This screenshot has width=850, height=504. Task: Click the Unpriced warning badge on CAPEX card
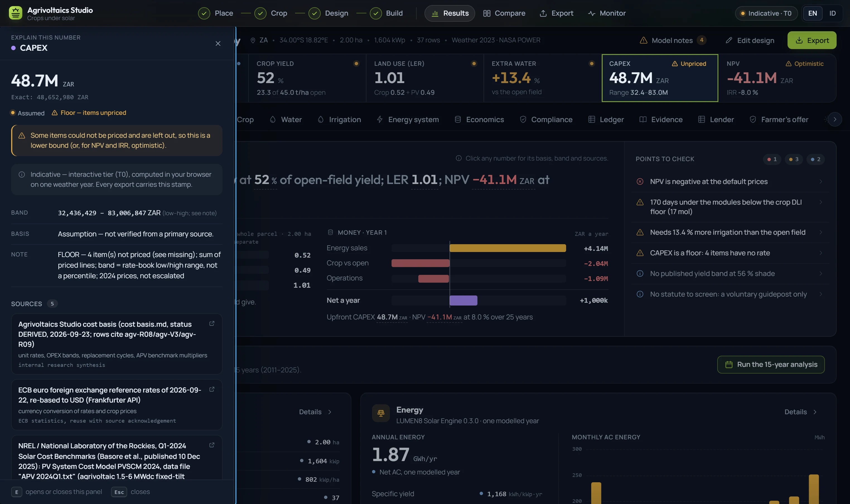click(x=689, y=64)
